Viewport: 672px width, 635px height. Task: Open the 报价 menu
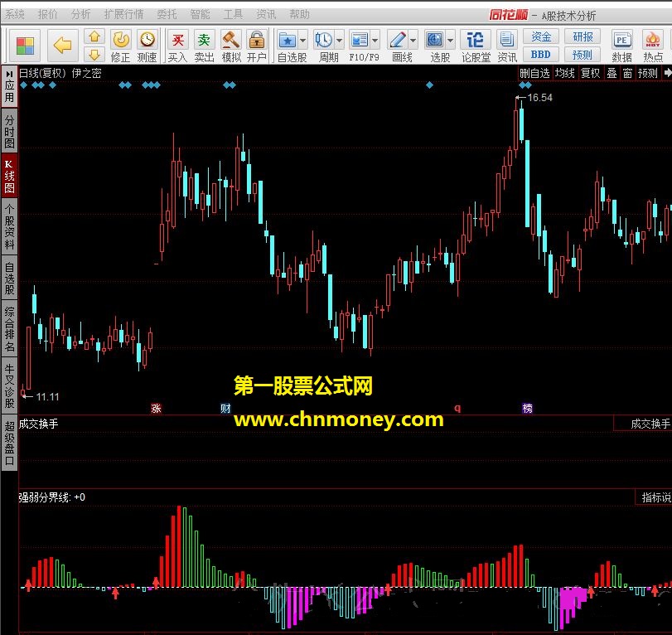[47, 15]
